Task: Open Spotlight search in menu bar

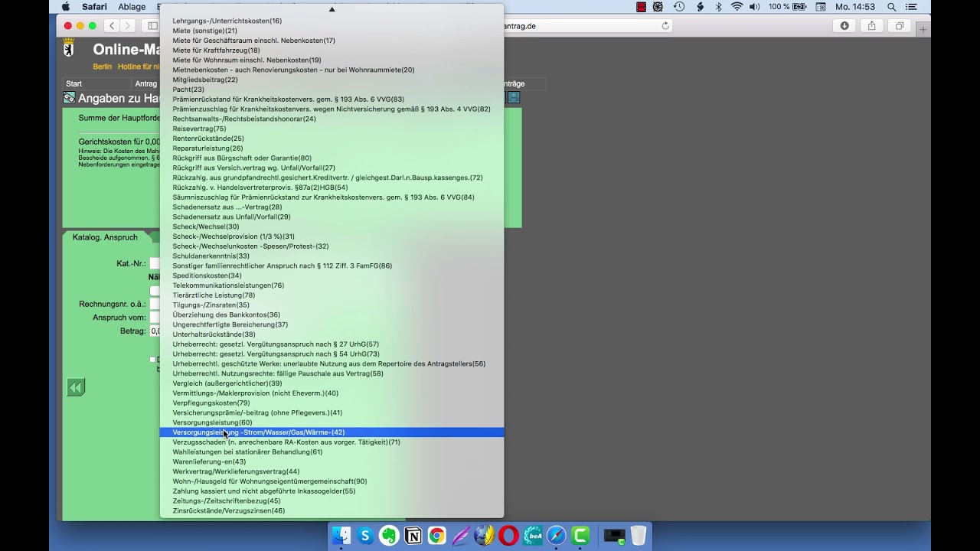Action: [x=891, y=7]
